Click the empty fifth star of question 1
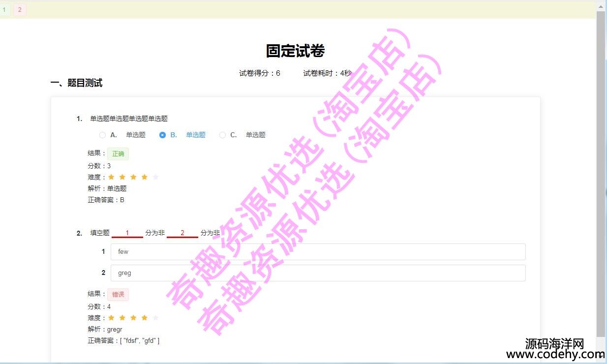Image resolution: width=607 pixels, height=364 pixels. (155, 177)
